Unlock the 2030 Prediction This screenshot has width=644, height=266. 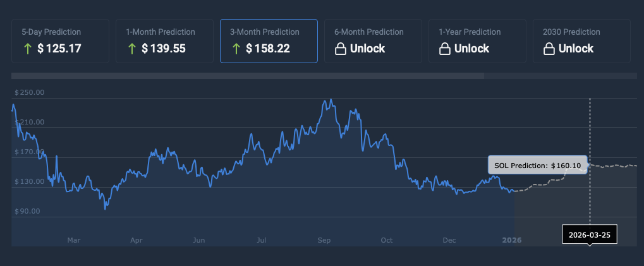582,41
